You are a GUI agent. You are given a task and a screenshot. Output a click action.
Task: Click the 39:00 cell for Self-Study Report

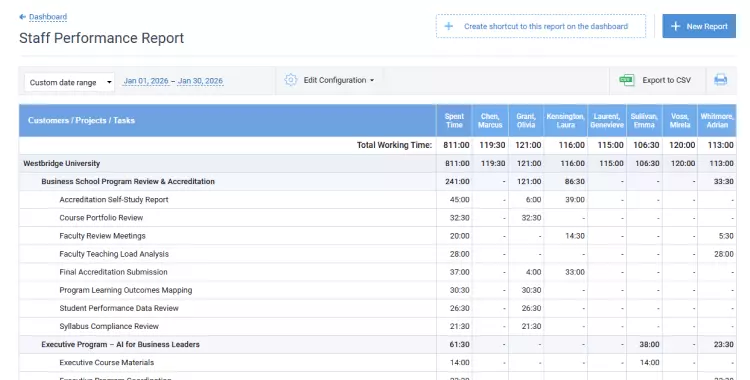pyautogui.click(x=575, y=200)
